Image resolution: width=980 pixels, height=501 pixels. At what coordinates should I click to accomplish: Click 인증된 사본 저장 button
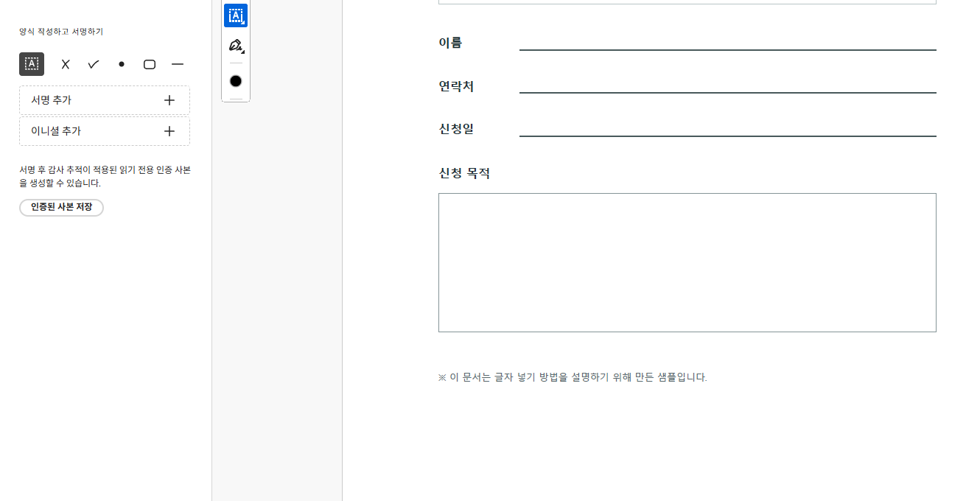point(61,208)
